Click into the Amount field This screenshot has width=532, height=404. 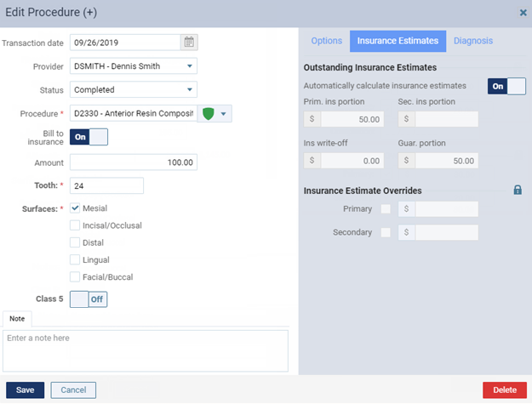coord(134,162)
